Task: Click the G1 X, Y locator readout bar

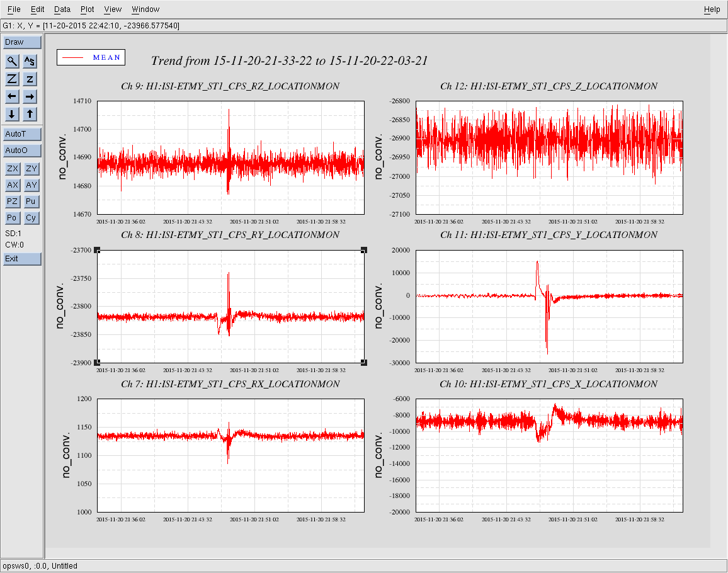Action: pyautogui.click(x=363, y=26)
